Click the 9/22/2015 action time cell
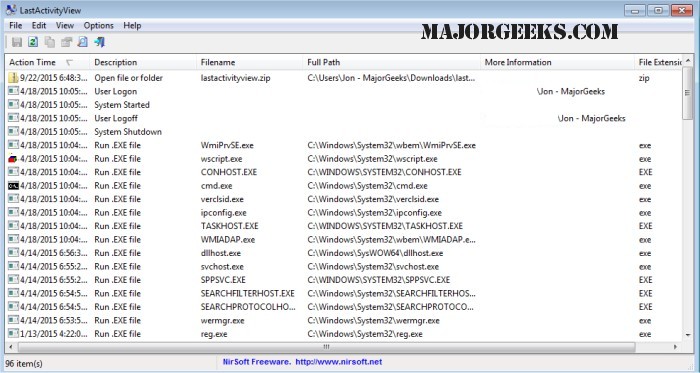 54,78
